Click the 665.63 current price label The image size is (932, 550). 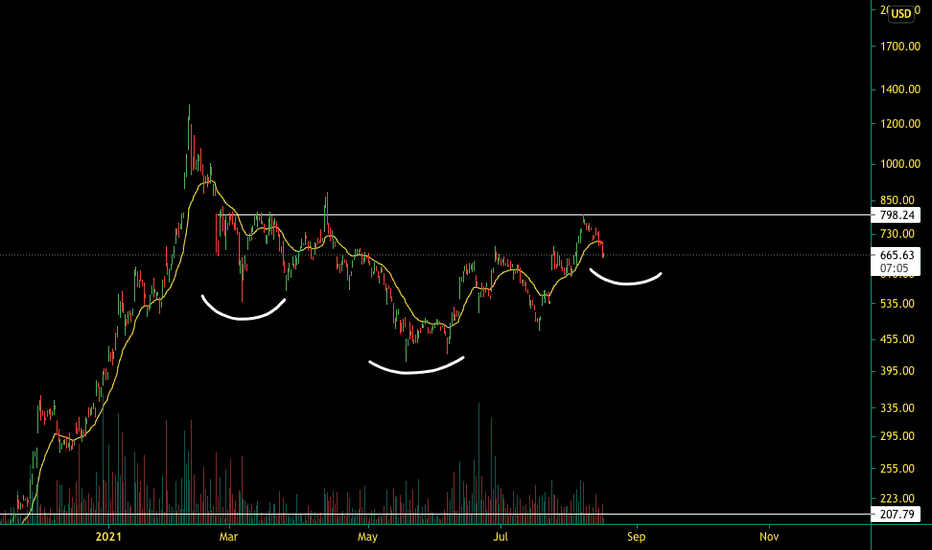[896, 255]
